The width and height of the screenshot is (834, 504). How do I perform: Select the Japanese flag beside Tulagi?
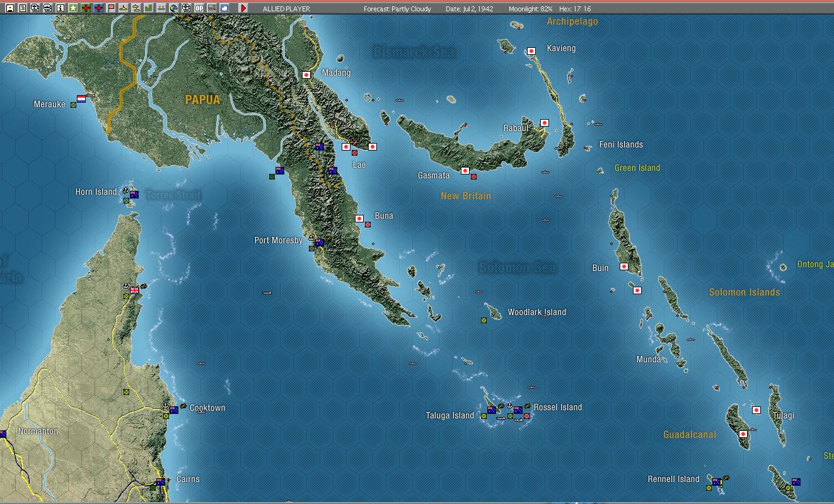pos(756,410)
